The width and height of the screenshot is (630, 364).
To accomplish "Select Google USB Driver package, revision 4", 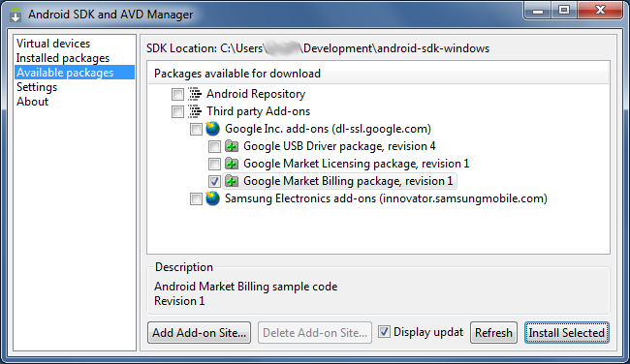I will 339,146.
